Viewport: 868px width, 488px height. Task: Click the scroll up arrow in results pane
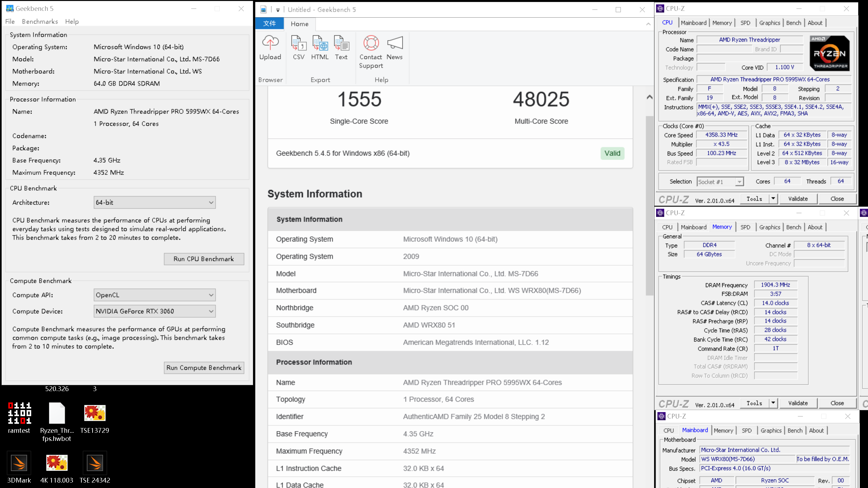click(x=649, y=98)
